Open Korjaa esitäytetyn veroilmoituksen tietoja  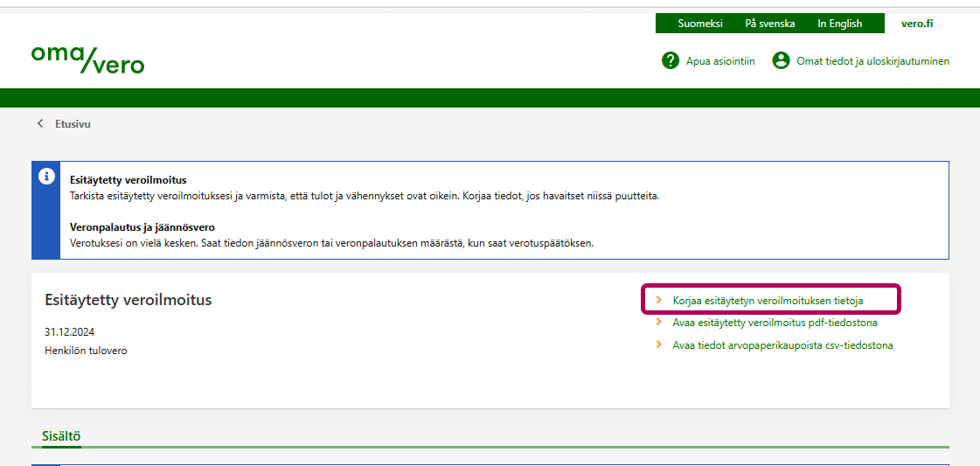(x=768, y=300)
